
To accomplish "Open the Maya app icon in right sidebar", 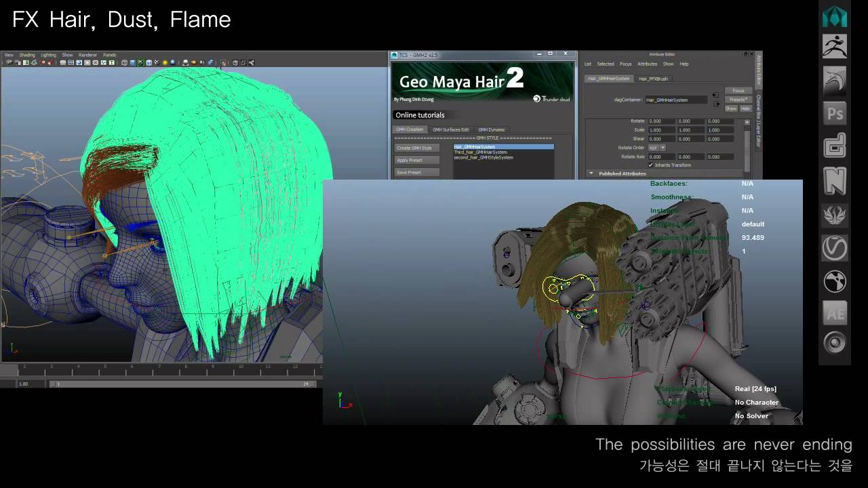I will [x=835, y=16].
